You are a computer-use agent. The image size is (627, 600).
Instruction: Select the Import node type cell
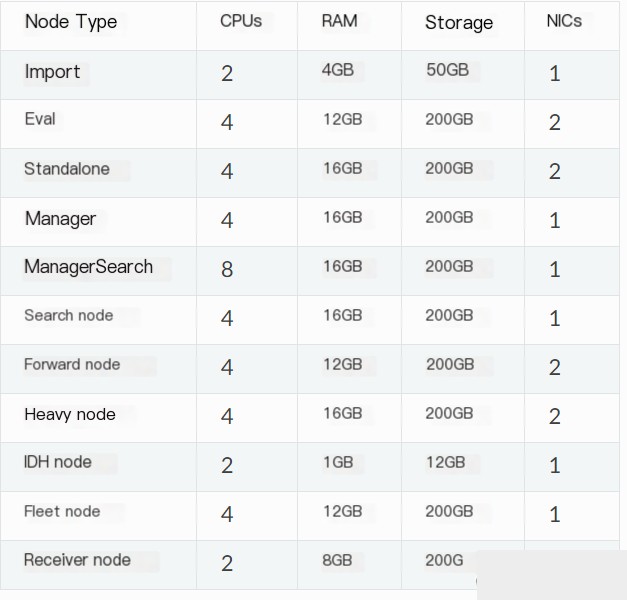[x=52, y=72]
